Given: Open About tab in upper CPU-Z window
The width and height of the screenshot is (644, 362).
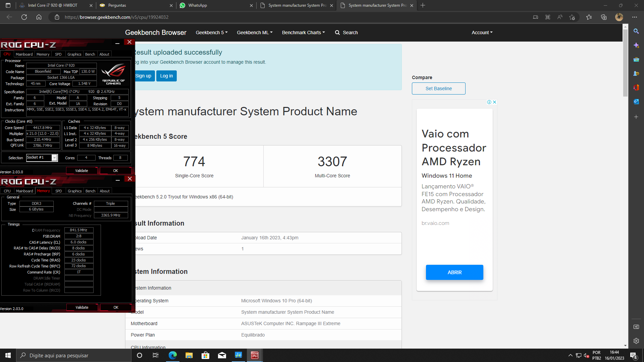Looking at the screenshot, I should (x=104, y=54).
